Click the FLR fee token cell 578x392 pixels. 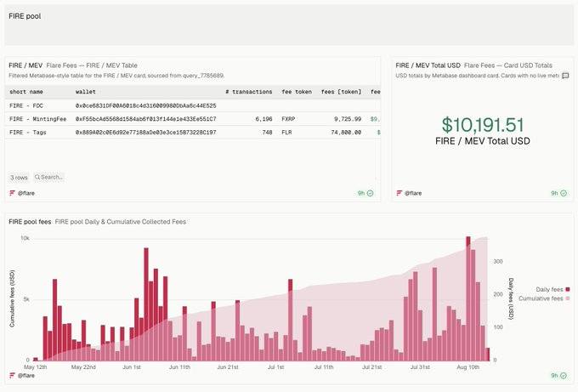tap(286, 133)
